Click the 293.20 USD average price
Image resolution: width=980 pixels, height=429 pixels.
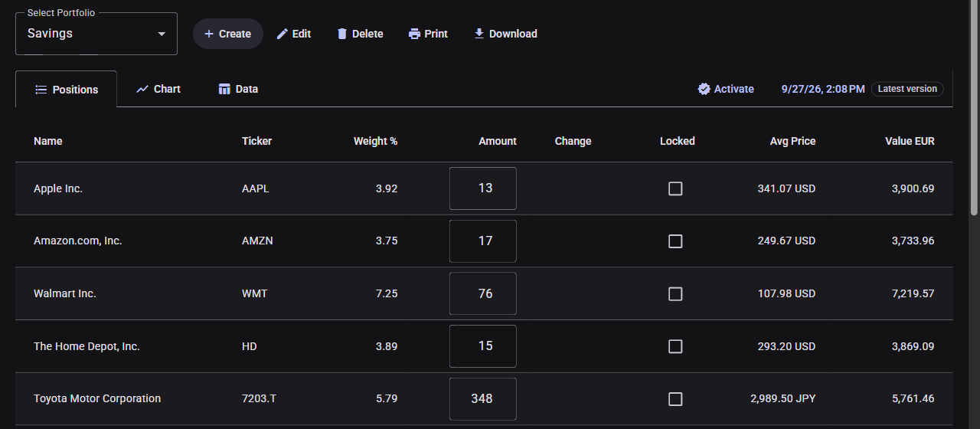pos(786,346)
